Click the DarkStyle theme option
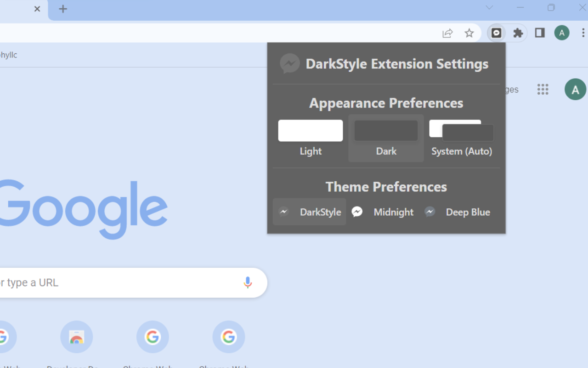588x368 pixels. 309,212
